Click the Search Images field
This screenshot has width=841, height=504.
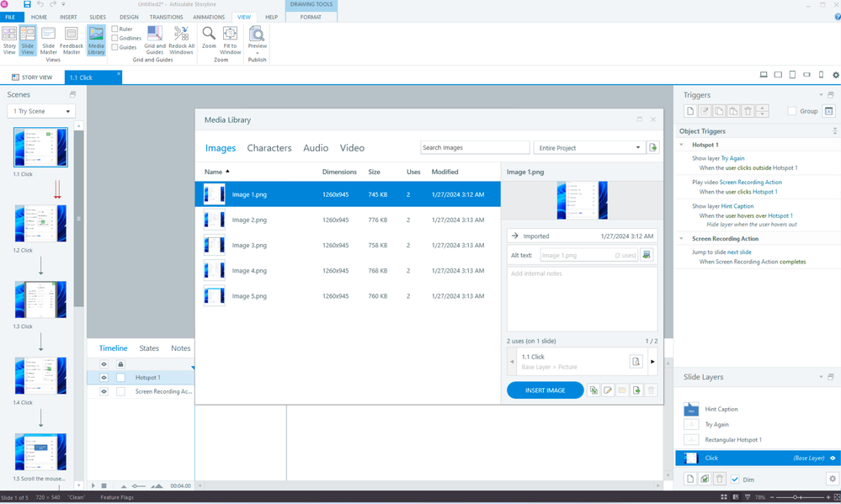point(475,148)
